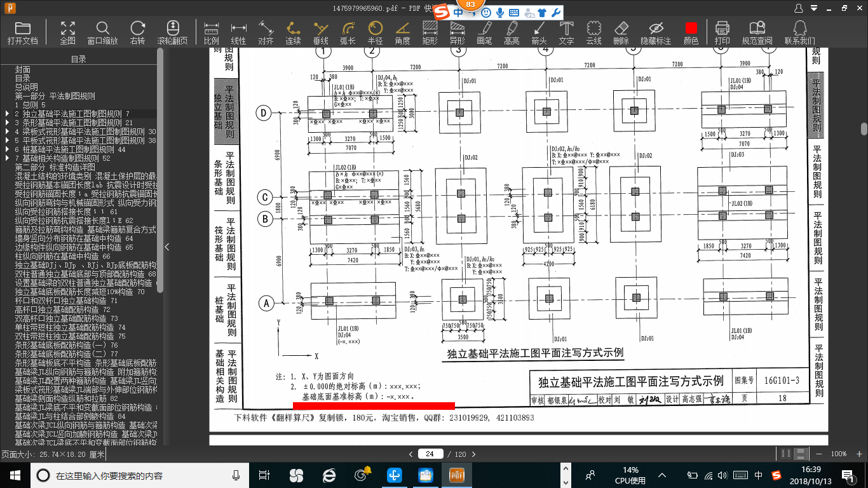Jump to 封面 in outline
The image size is (868, 488).
23,69
